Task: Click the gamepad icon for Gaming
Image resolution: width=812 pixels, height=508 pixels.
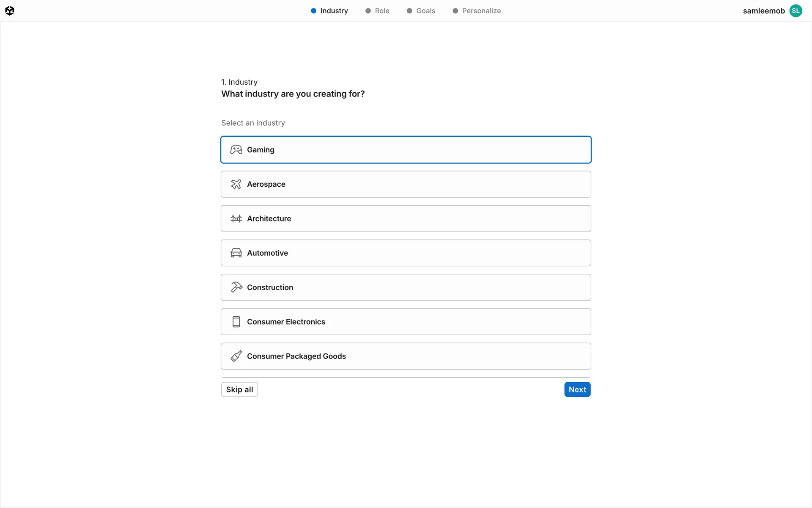Action: pos(236,150)
